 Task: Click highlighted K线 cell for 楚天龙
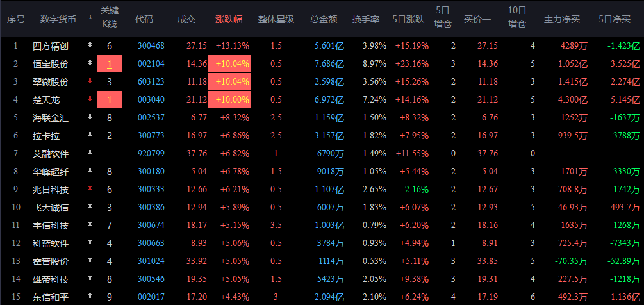pos(110,99)
